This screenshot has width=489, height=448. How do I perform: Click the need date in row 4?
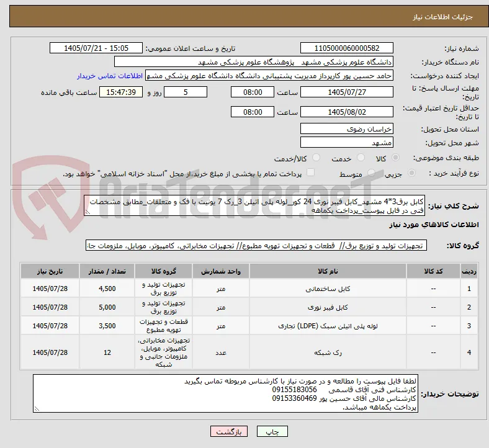tap(50, 352)
